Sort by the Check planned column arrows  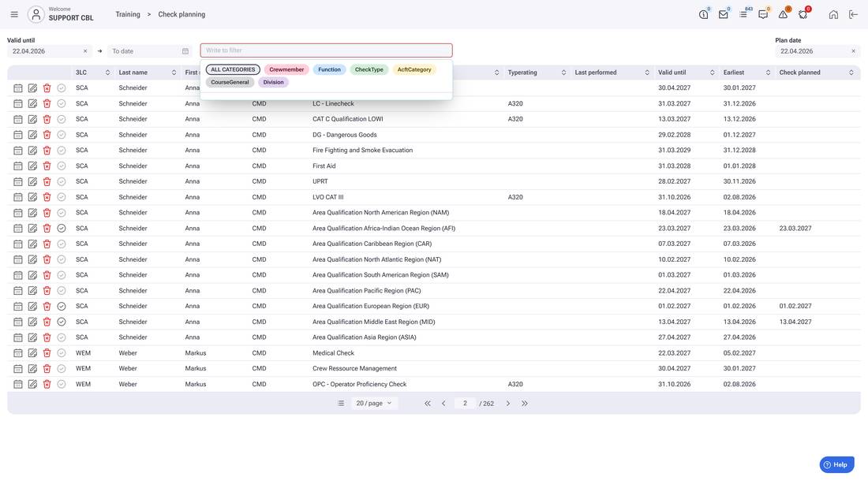[851, 73]
